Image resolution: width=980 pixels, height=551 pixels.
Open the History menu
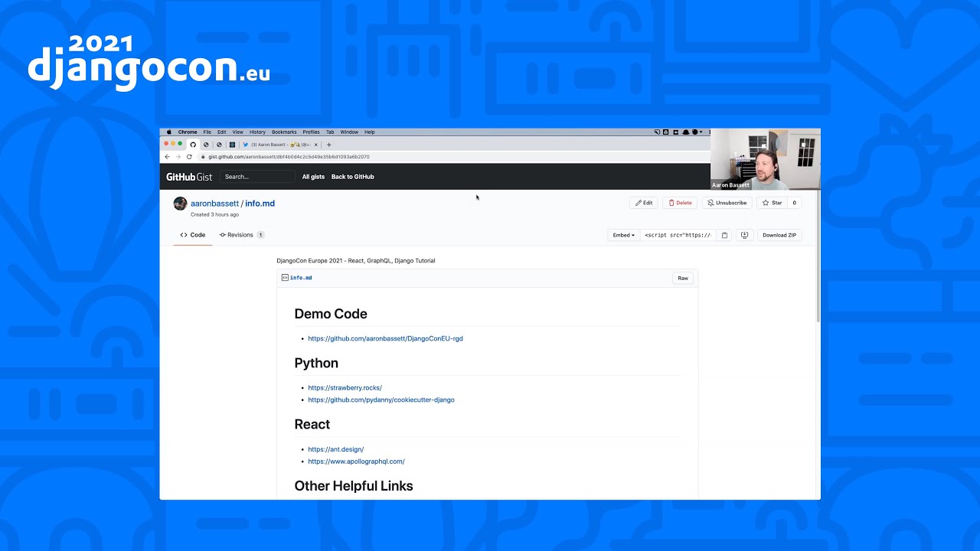point(257,132)
